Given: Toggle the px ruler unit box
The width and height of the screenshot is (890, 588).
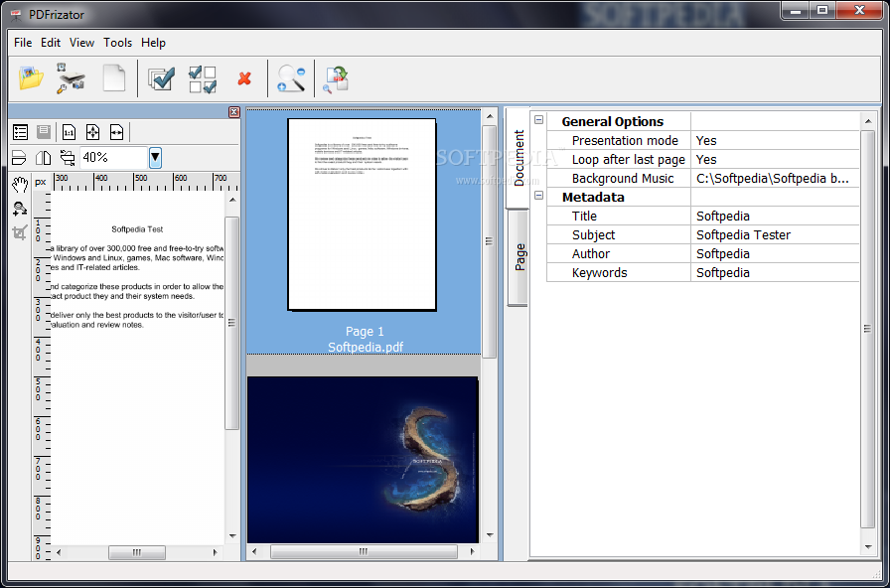Looking at the screenshot, I should (x=41, y=182).
